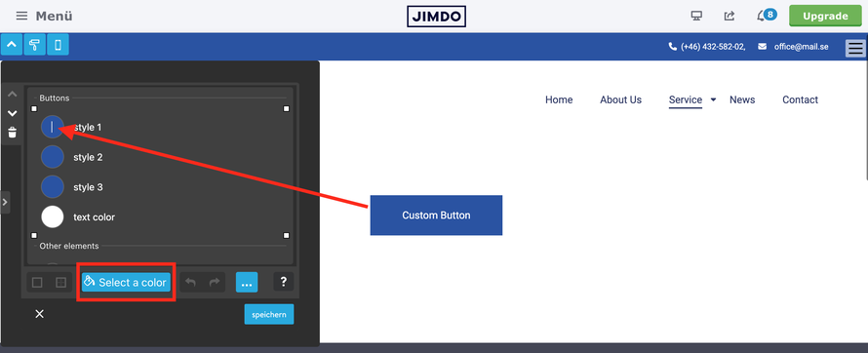Click the JIMDO logo
The width and height of the screenshot is (868, 353).
click(436, 16)
